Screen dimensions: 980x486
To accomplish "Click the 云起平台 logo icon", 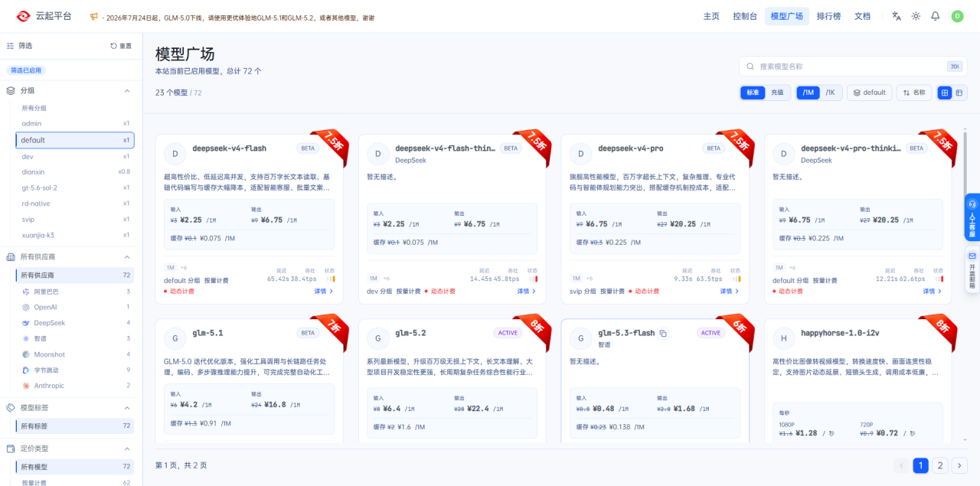I will click(24, 16).
